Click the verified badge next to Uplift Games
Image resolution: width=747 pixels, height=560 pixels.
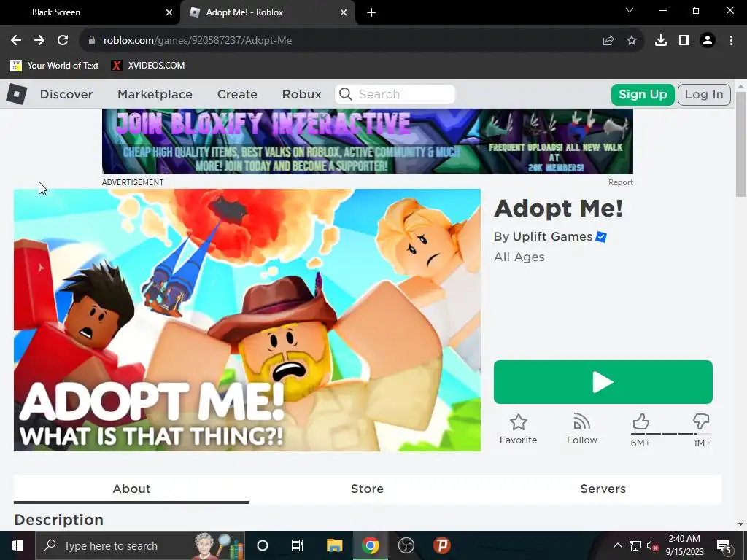click(x=601, y=237)
